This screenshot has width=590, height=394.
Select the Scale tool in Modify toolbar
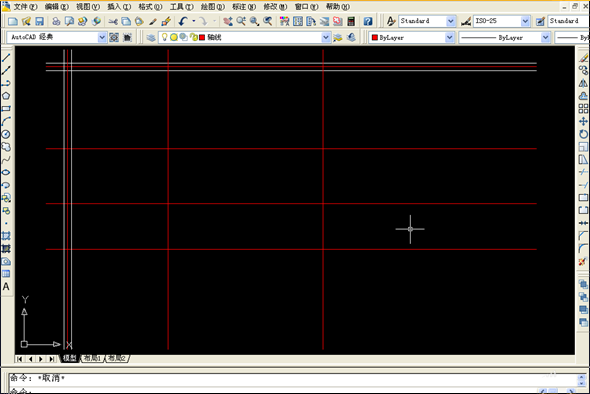click(583, 147)
